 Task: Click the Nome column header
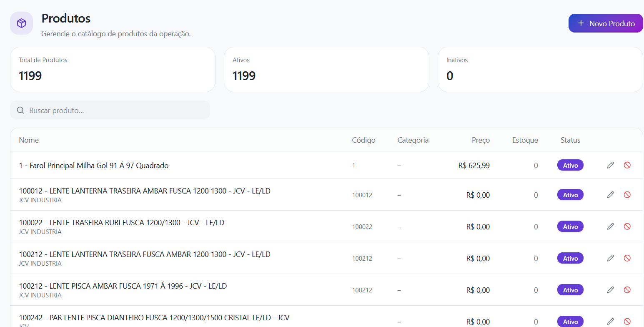[29, 140]
